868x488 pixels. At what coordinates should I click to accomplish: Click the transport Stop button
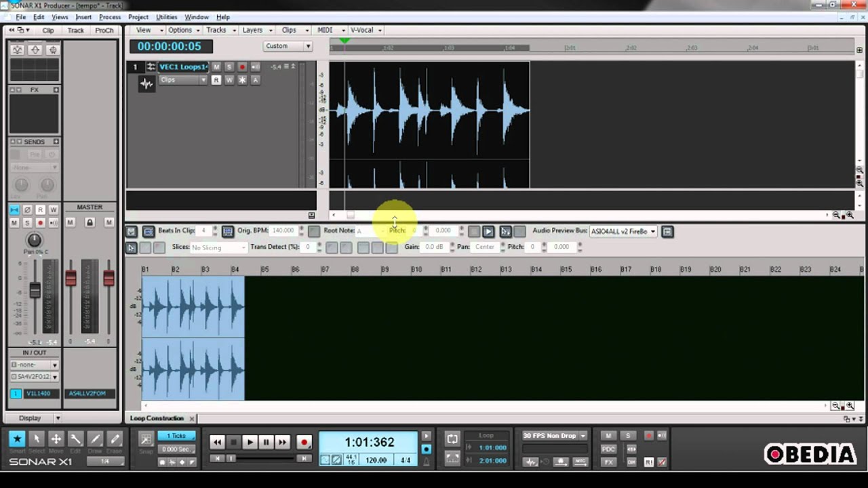point(233,442)
